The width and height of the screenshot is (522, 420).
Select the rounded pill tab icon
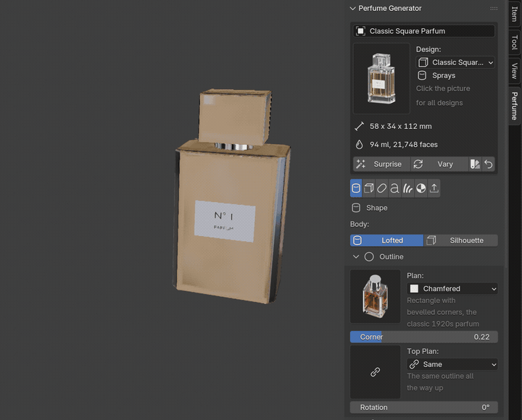pos(382,188)
